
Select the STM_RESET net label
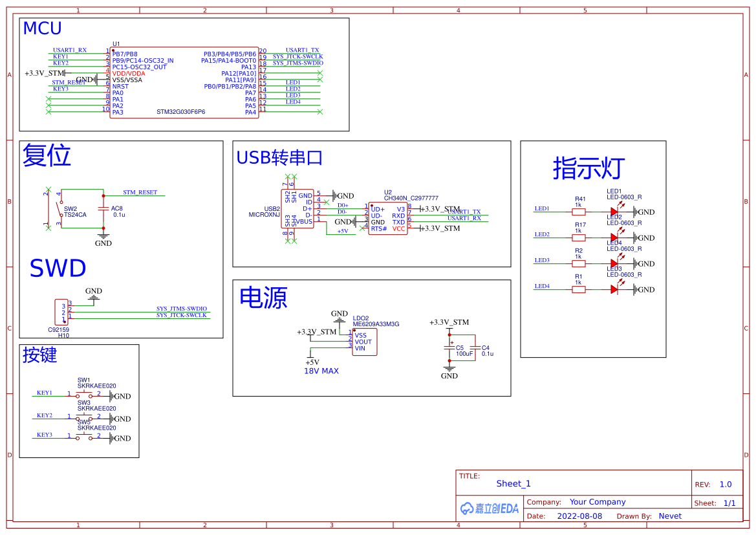pos(140,193)
